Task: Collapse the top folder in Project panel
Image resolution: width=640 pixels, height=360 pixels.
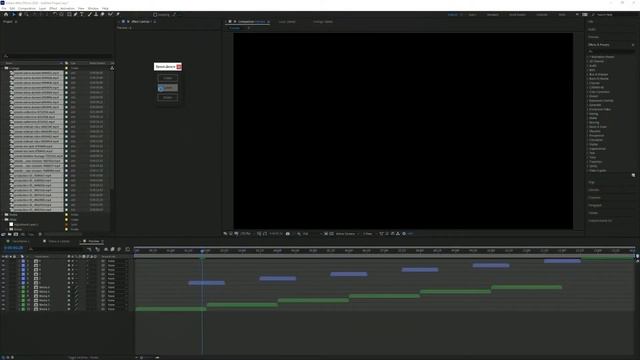Action: [x=2, y=68]
